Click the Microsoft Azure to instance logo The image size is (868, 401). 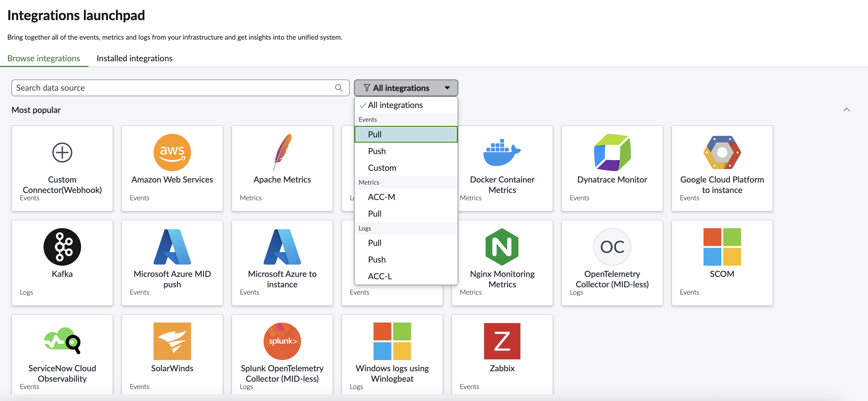[282, 247]
